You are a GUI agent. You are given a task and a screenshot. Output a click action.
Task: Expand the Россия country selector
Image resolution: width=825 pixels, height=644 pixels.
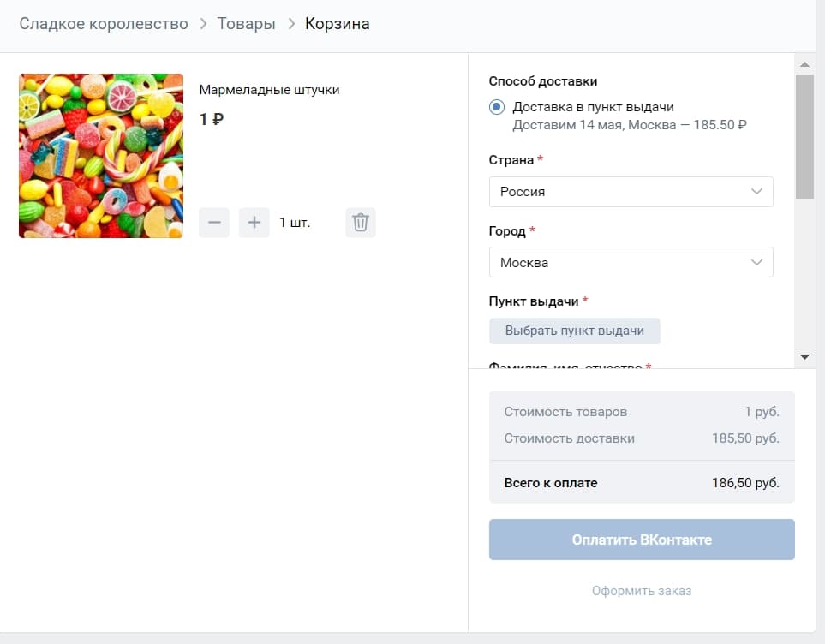click(631, 192)
